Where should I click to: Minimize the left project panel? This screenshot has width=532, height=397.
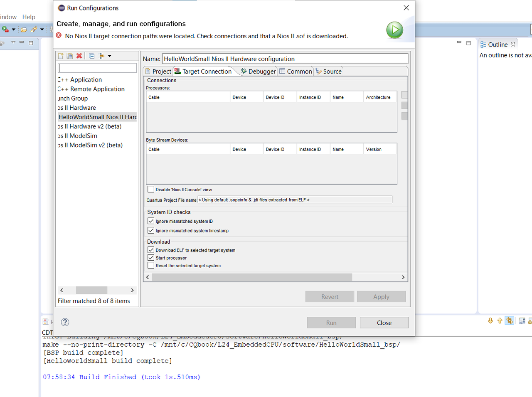point(22,42)
